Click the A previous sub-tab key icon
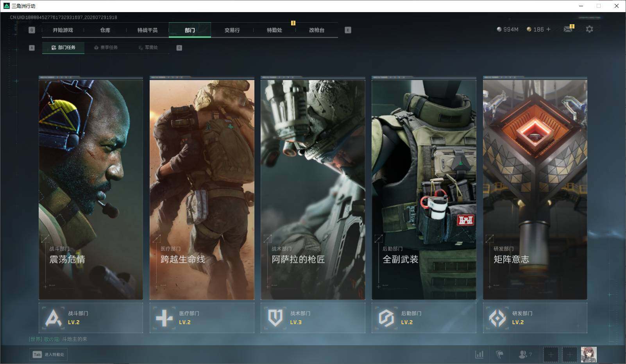 point(32,48)
